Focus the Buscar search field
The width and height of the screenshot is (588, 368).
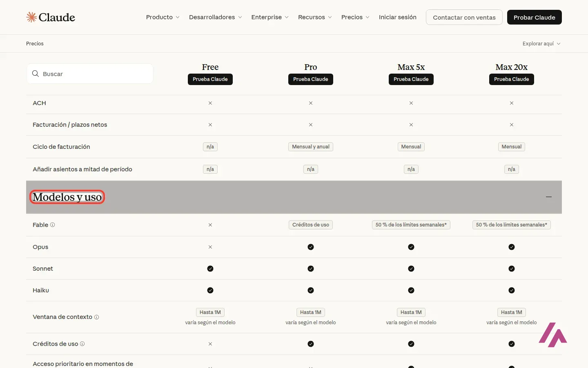[x=90, y=74]
